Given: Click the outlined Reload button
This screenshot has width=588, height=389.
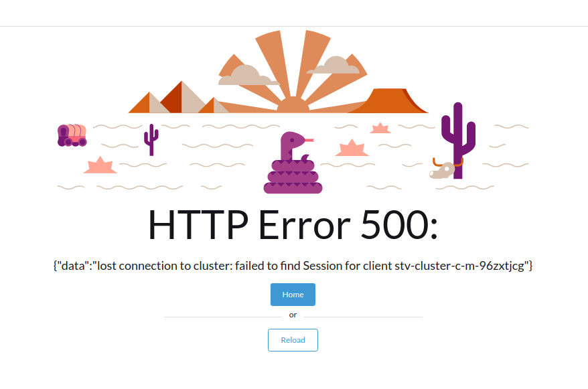Looking at the screenshot, I should (x=293, y=340).
